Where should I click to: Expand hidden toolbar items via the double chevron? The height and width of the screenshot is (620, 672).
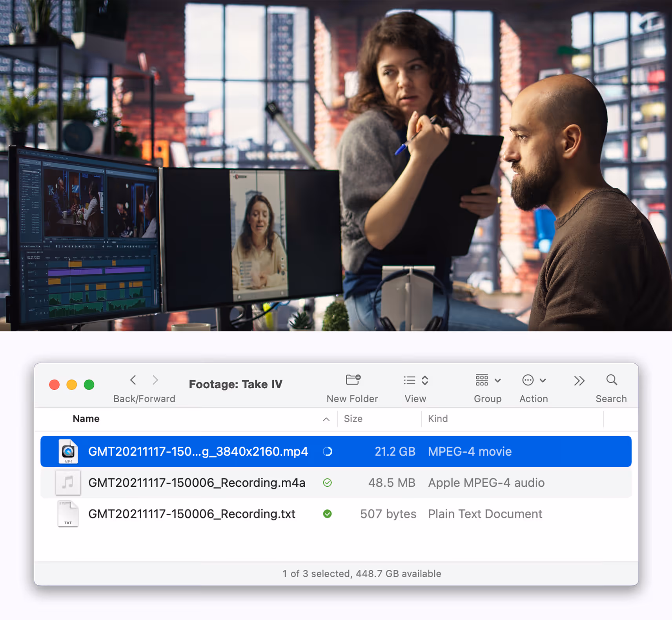click(x=579, y=380)
